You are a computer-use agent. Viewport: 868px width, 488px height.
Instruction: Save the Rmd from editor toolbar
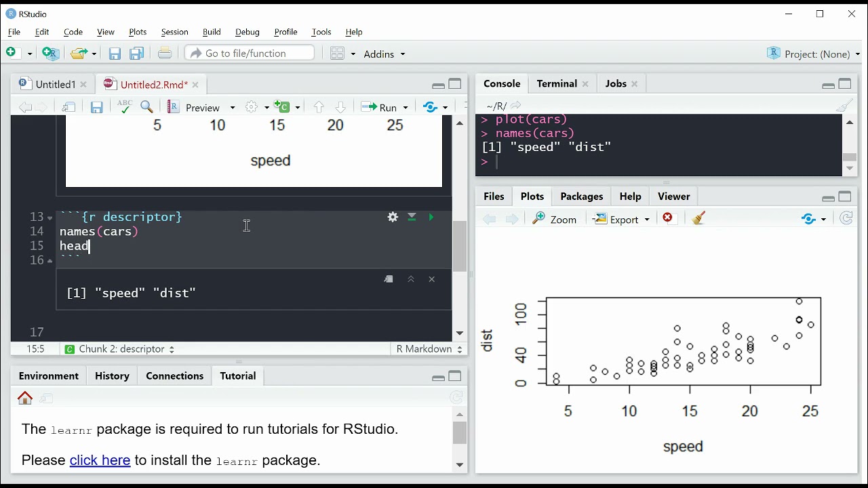(97, 107)
